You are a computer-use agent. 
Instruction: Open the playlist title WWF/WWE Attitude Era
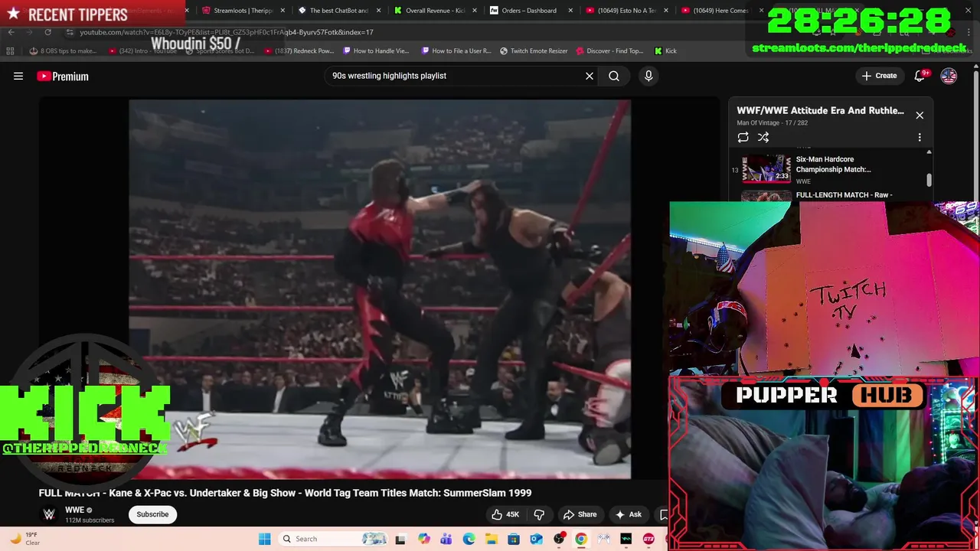tap(820, 110)
